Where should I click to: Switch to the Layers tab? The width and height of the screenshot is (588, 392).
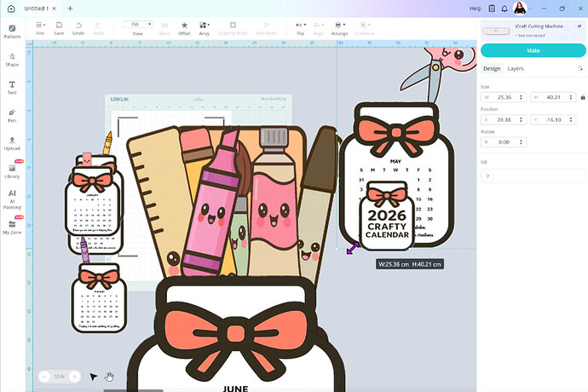(x=516, y=68)
